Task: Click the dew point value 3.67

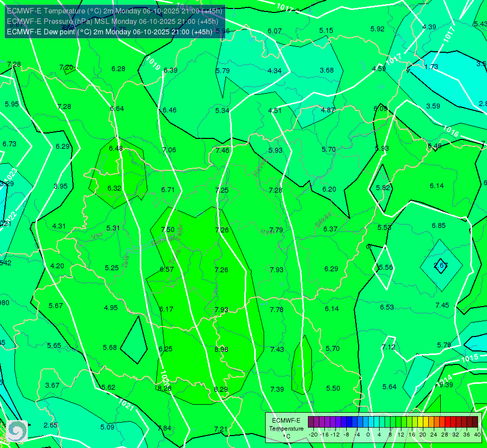Action: click(52, 385)
